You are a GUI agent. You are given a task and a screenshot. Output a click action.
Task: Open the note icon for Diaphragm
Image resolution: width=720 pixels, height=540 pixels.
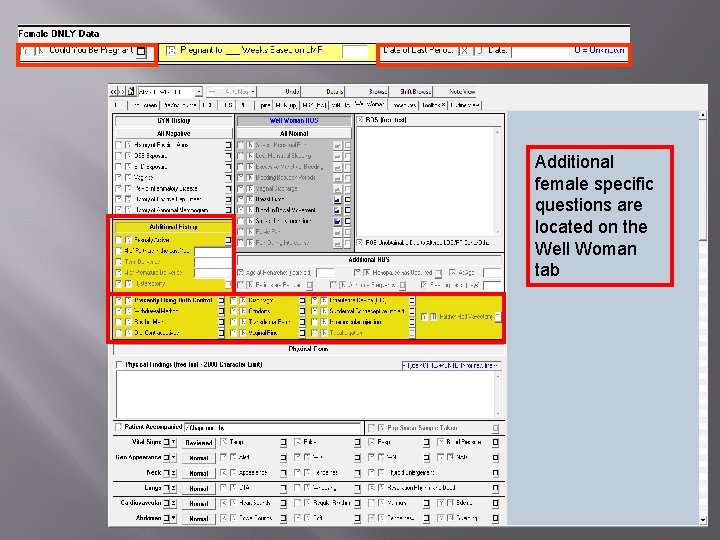[x=302, y=301]
